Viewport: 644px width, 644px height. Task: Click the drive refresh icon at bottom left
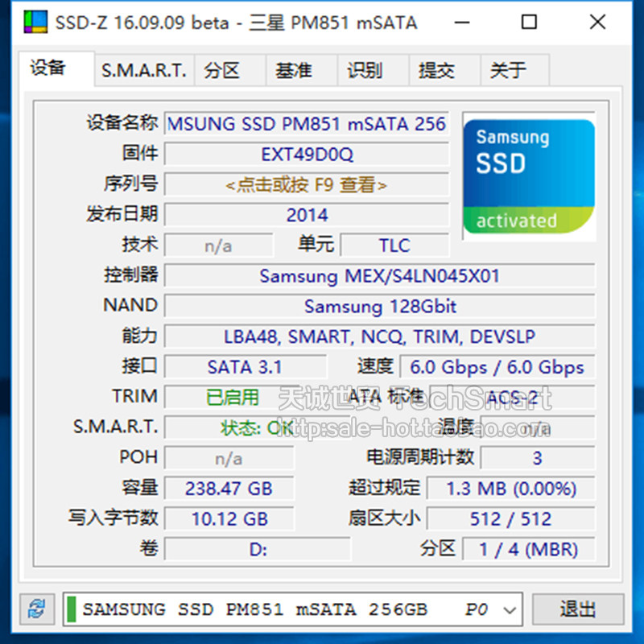(x=37, y=609)
